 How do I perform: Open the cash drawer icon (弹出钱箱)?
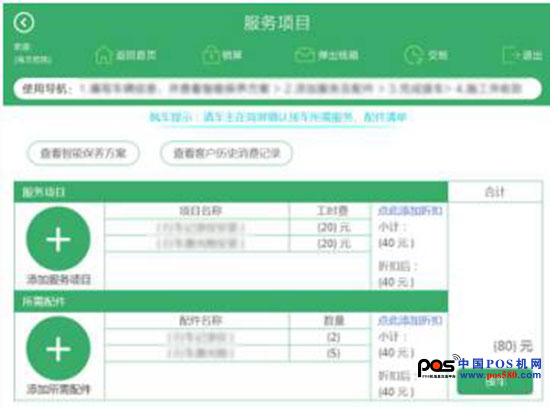click(304, 55)
